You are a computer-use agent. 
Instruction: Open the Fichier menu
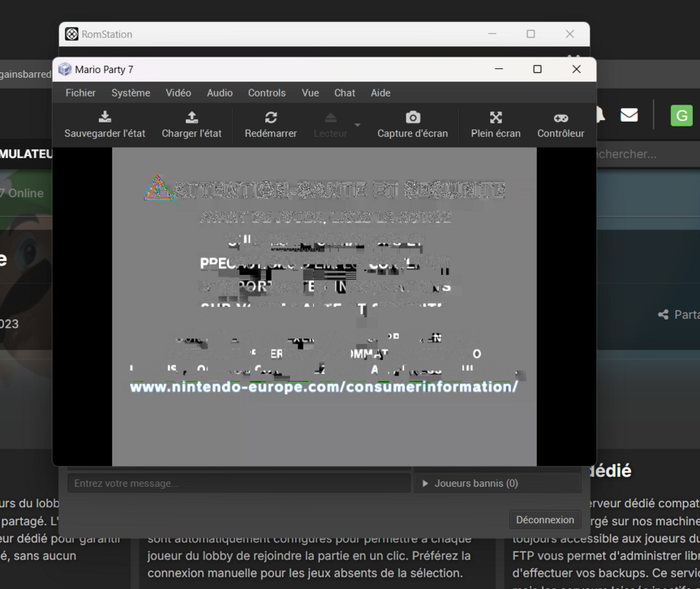(x=81, y=93)
